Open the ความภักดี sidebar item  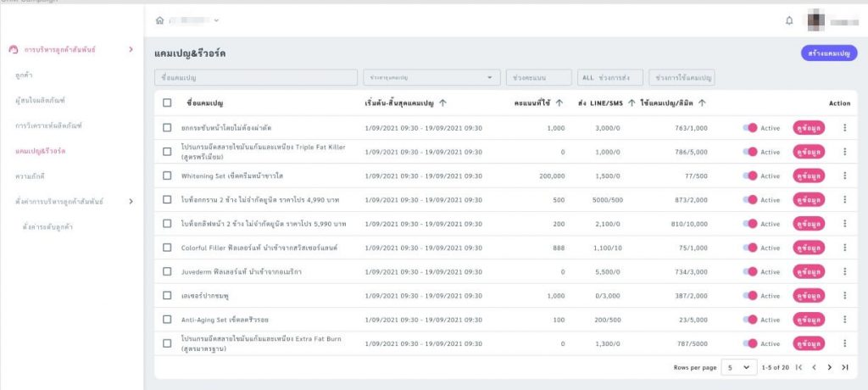pyautogui.click(x=30, y=176)
